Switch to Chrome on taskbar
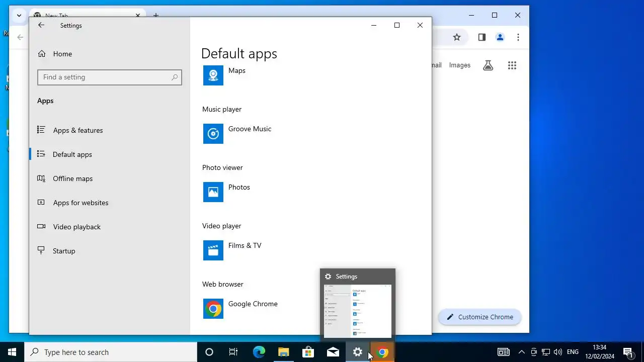 [382, 352]
